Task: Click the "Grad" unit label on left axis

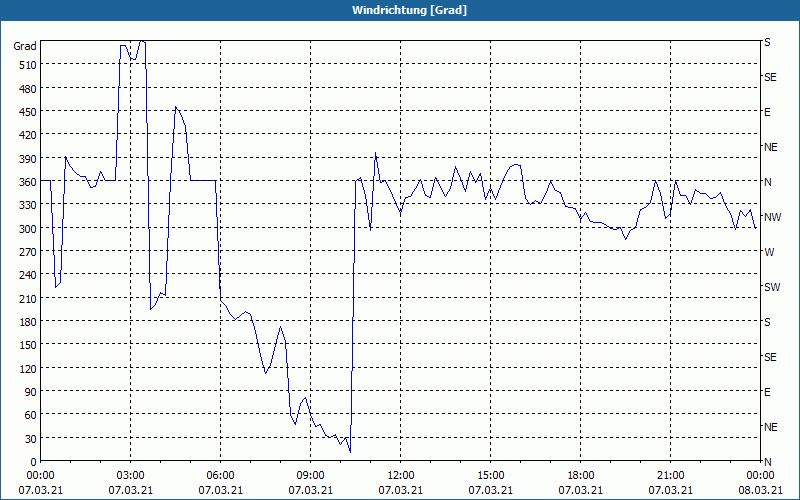Action: point(24,46)
